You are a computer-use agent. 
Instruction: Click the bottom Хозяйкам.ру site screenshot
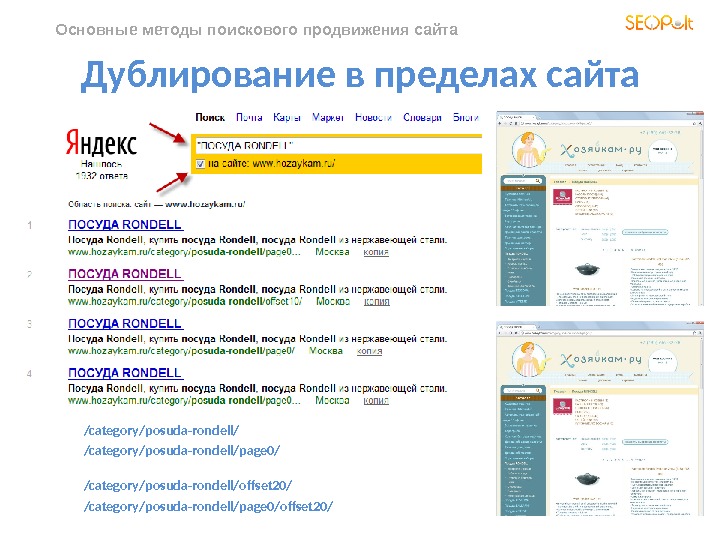(x=599, y=418)
